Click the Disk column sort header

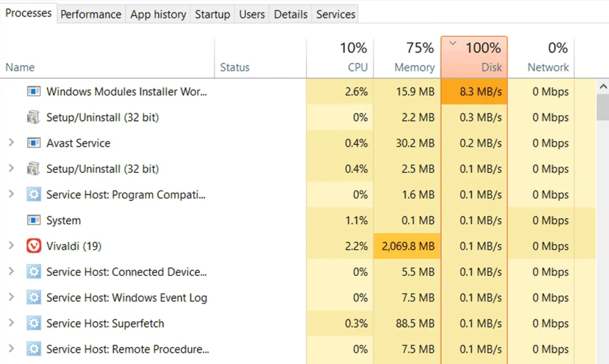click(474, 58)
